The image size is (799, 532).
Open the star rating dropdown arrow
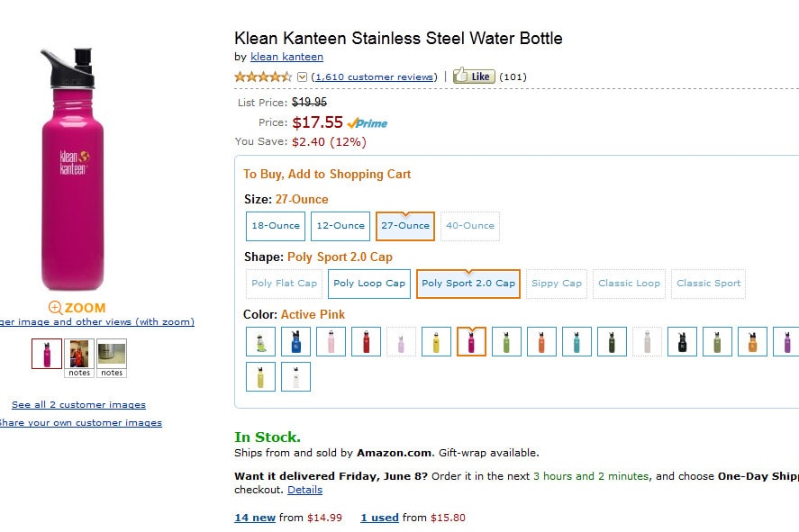303,77
